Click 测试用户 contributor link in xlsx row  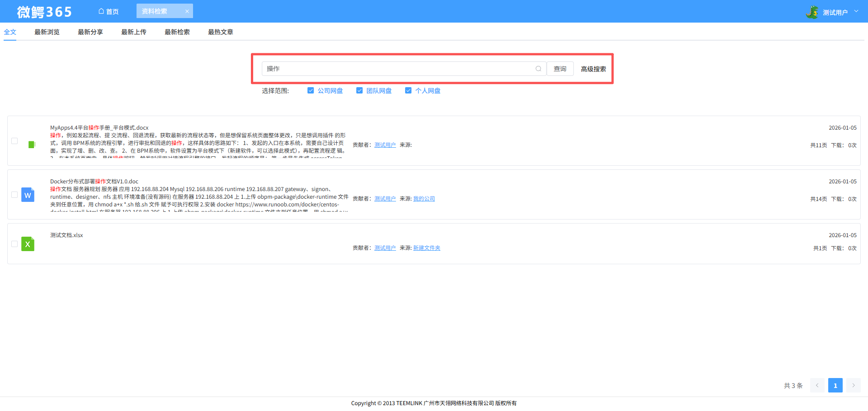click(x=385, y=248)
